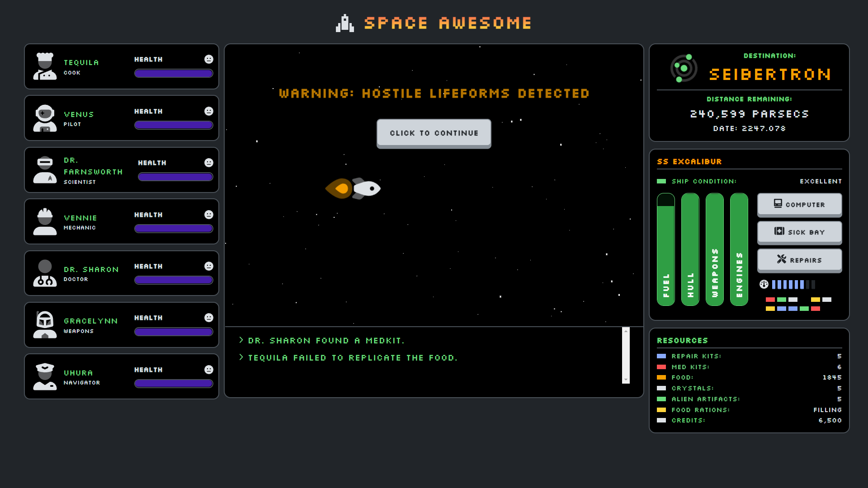
Task: Click the Space Awesome title logo
Action: point(434,23)
